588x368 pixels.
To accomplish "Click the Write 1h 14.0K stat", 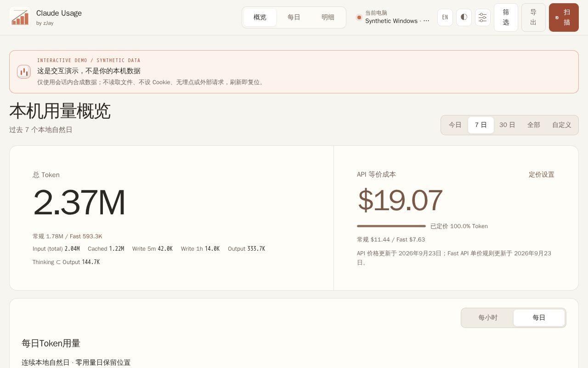I will pyautogui.click(x=200, y=249).
